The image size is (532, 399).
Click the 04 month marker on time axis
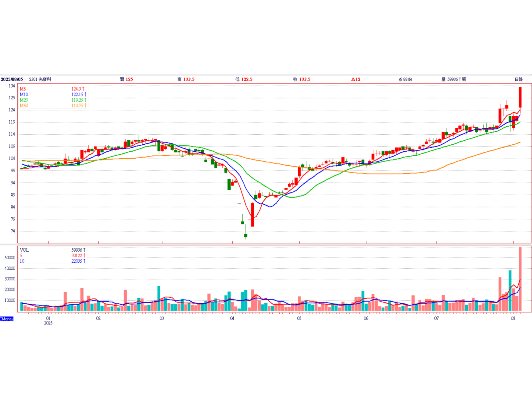pyautogui.click(x=232, y=319)
